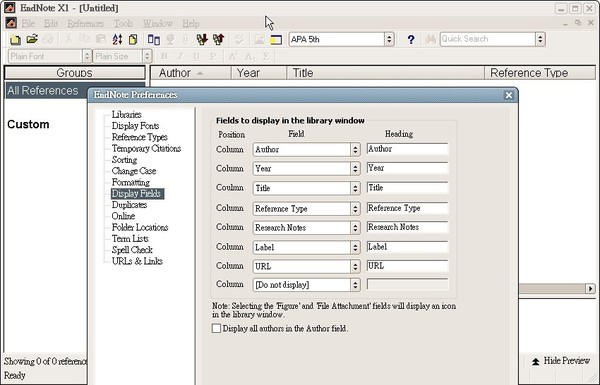Click the Symbol sigma icon
Image resolution: width=600 pixels, height=385 pixels.
(x=266, y=56)
